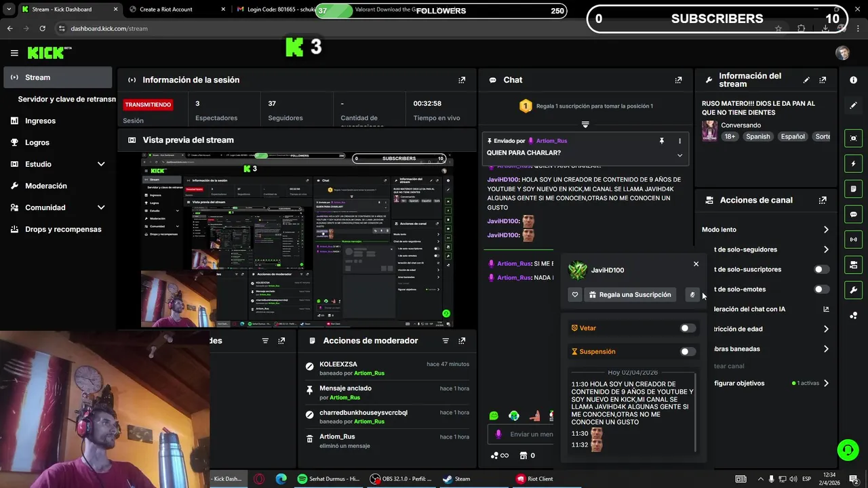Pop out the Acciones de moderador panel

(x=462, y=341)
